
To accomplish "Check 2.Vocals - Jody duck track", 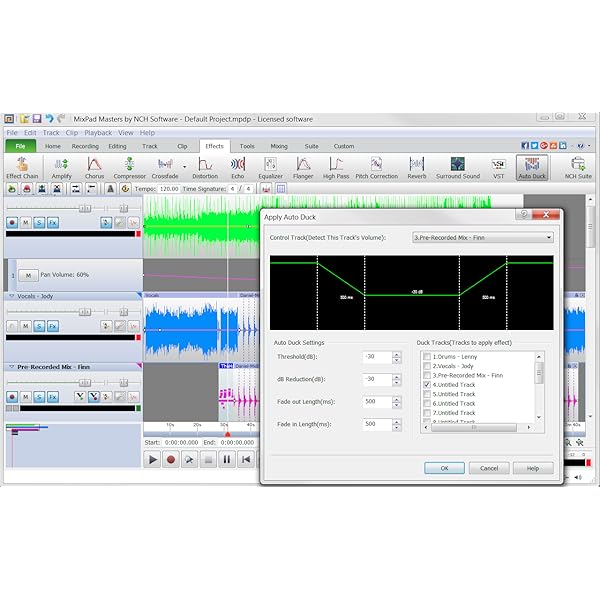I will (x=427, y=366).
